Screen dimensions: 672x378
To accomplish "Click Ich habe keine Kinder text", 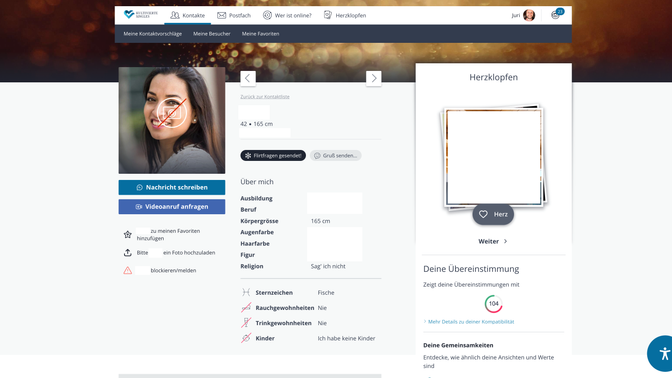I will click(346, 339).
